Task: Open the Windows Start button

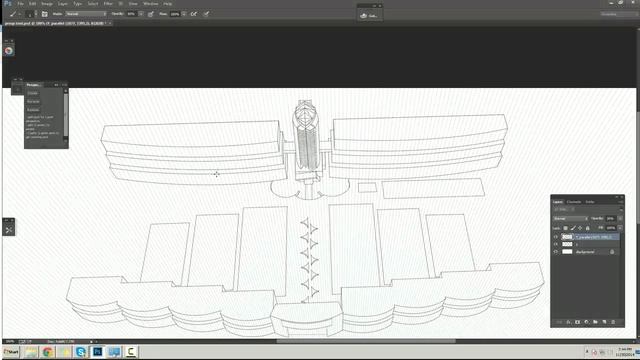Action: pyautogui.click(x=11, y=352)
